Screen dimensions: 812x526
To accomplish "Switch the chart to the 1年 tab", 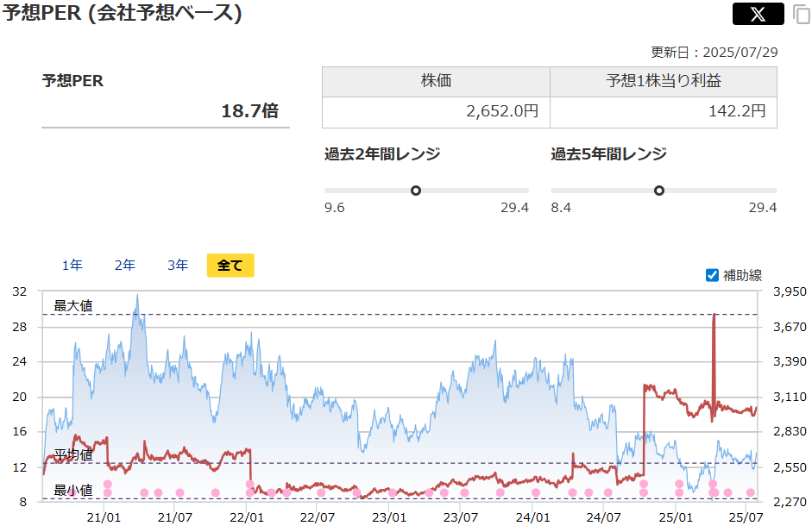I will click(72, 266).
